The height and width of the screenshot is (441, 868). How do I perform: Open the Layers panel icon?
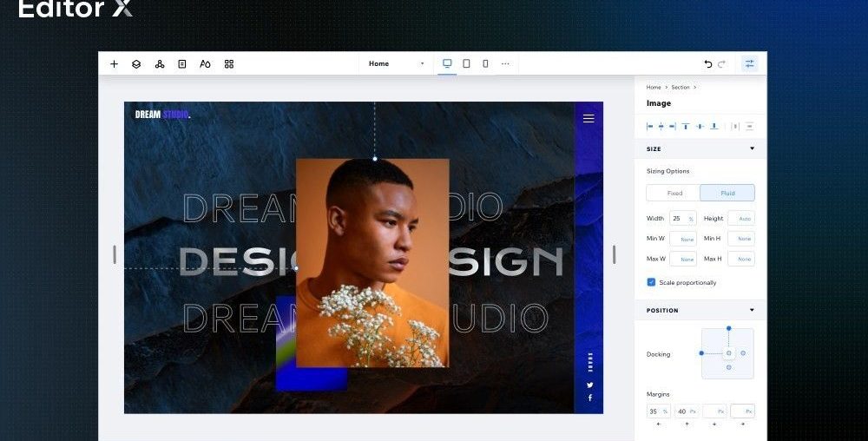(x=136, y=64)
